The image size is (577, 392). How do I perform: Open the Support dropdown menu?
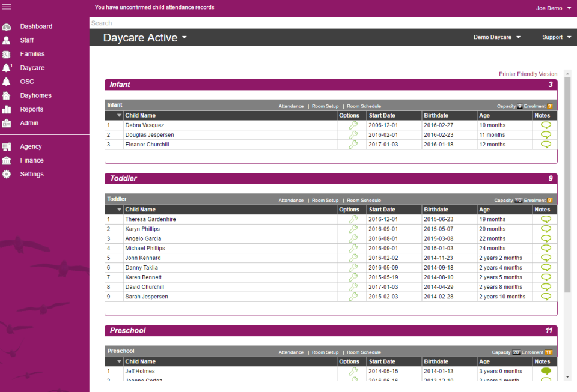click(x=557, y=37)
